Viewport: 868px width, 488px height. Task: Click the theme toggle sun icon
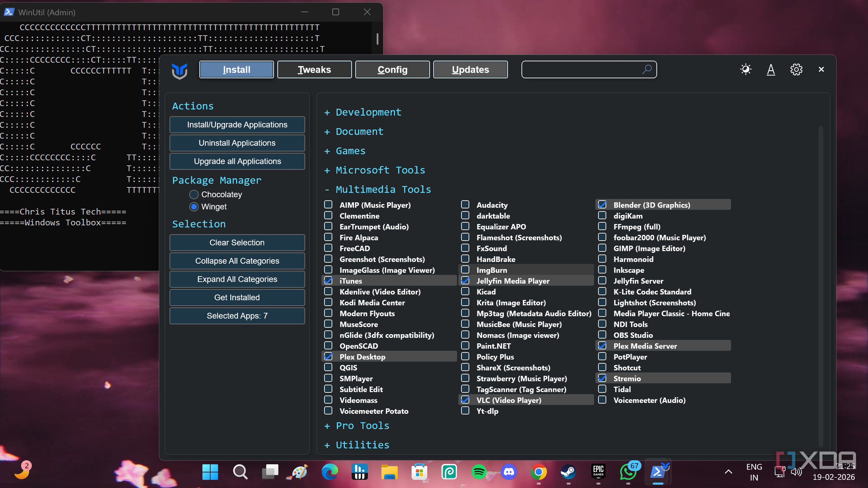point(746,69)
